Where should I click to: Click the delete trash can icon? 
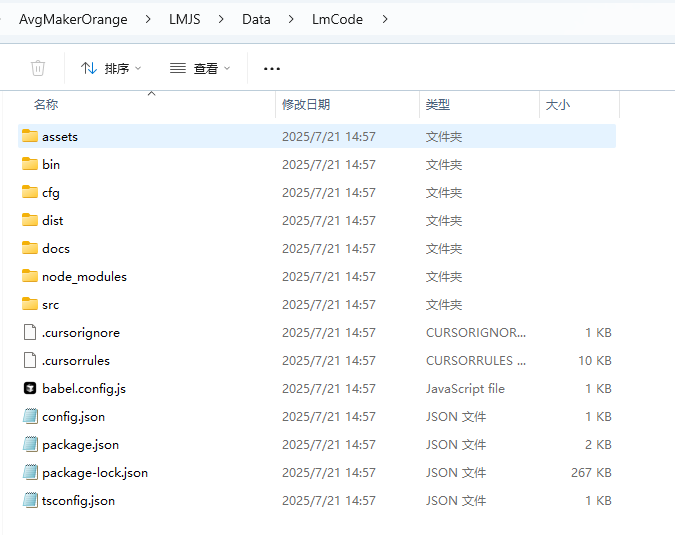pyautogui.click(x=38, y=68)
